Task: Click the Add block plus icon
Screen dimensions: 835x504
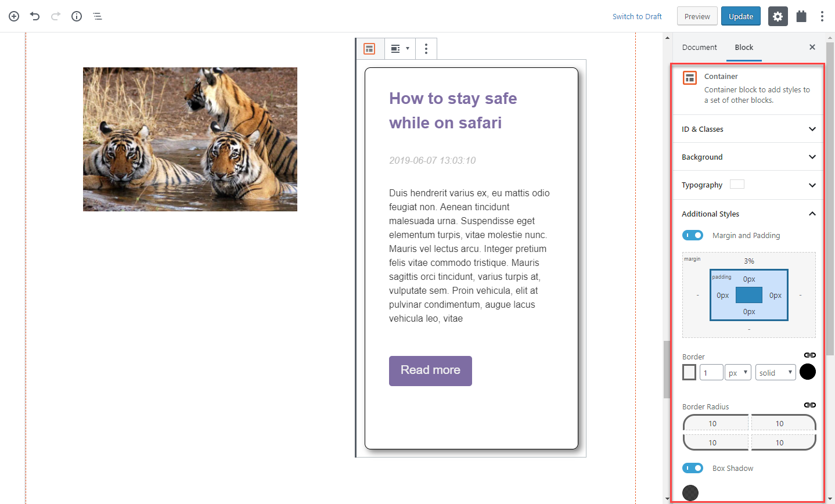Action: (14, 16)
